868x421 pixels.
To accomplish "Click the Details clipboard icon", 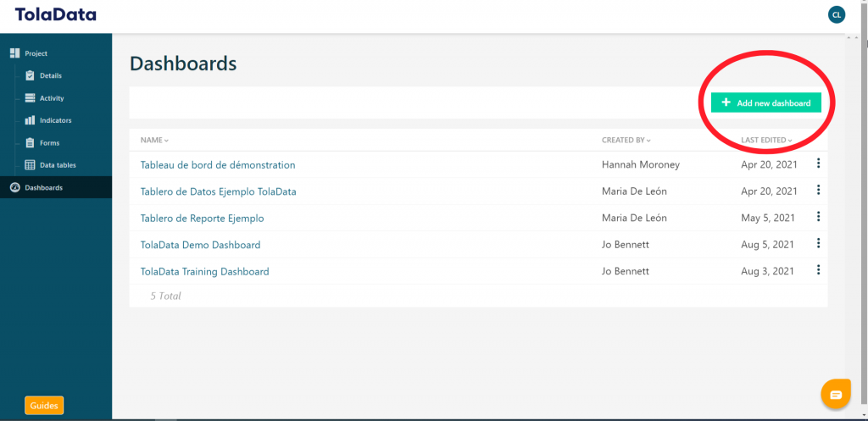I will 30,75.
